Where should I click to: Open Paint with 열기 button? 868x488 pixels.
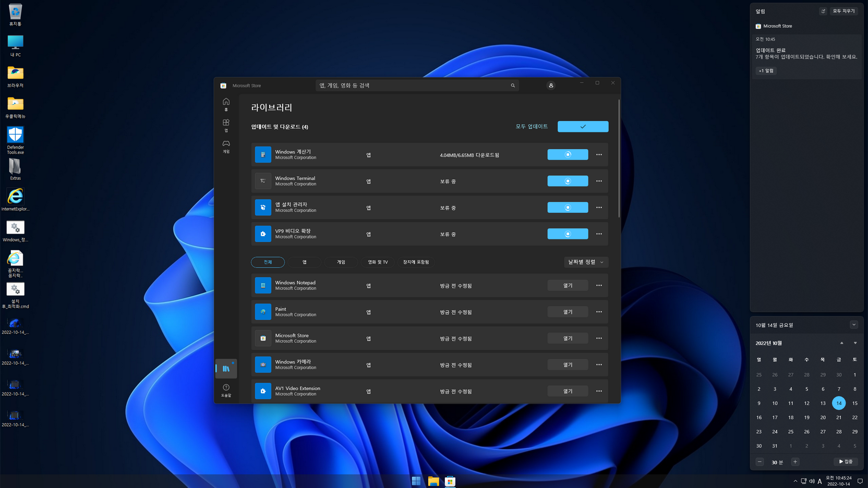click(568, 312)
